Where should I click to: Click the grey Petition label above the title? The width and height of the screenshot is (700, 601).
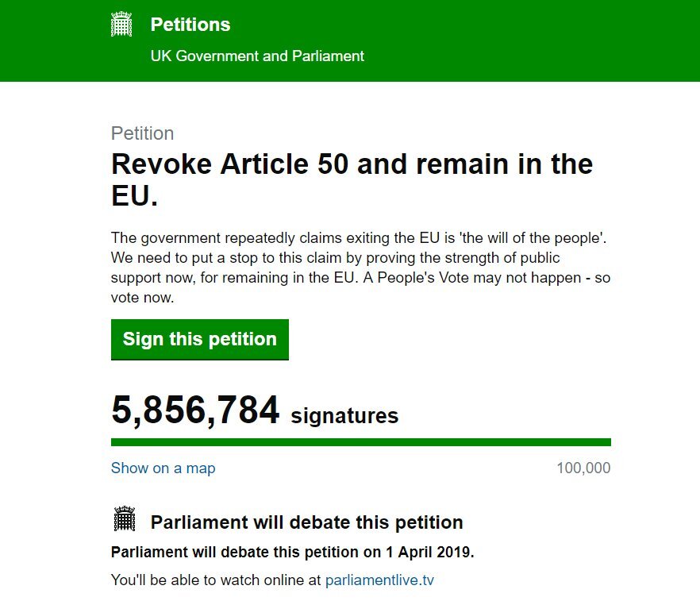click(x=142, y=133)
